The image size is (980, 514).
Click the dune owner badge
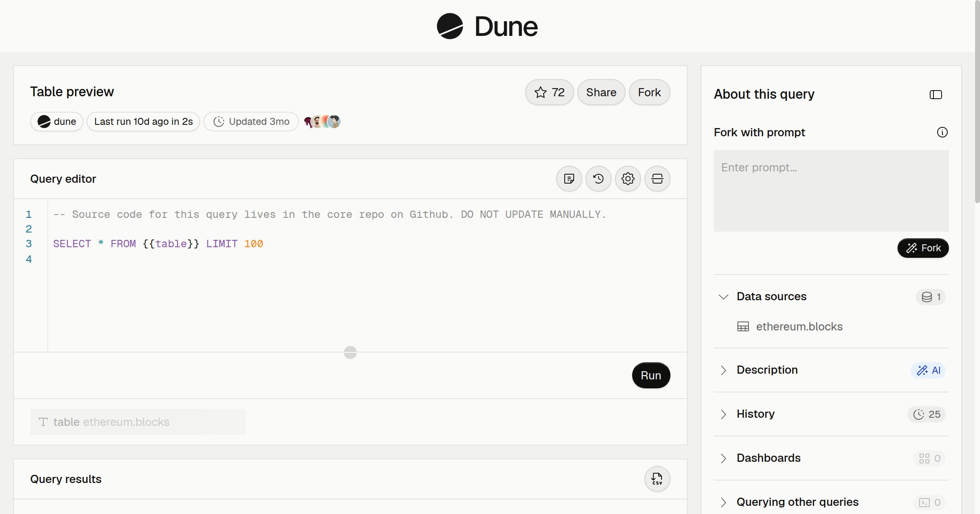coord(57,122)
